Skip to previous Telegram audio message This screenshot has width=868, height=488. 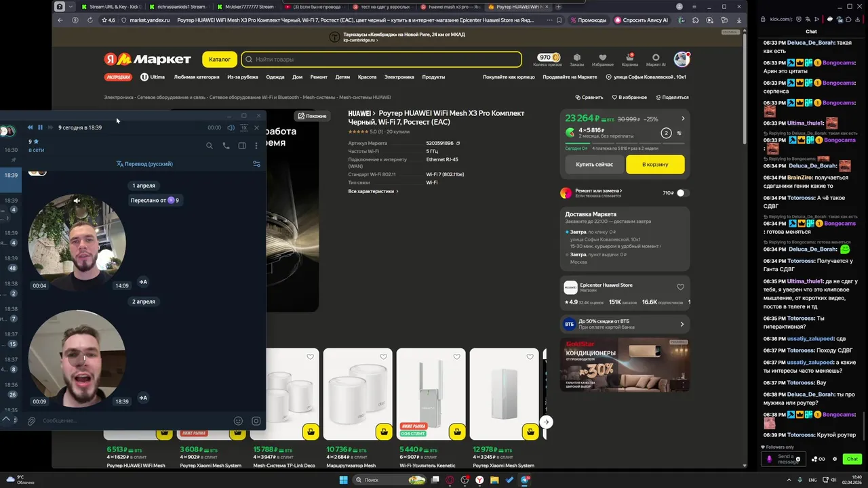pos(30,127)
